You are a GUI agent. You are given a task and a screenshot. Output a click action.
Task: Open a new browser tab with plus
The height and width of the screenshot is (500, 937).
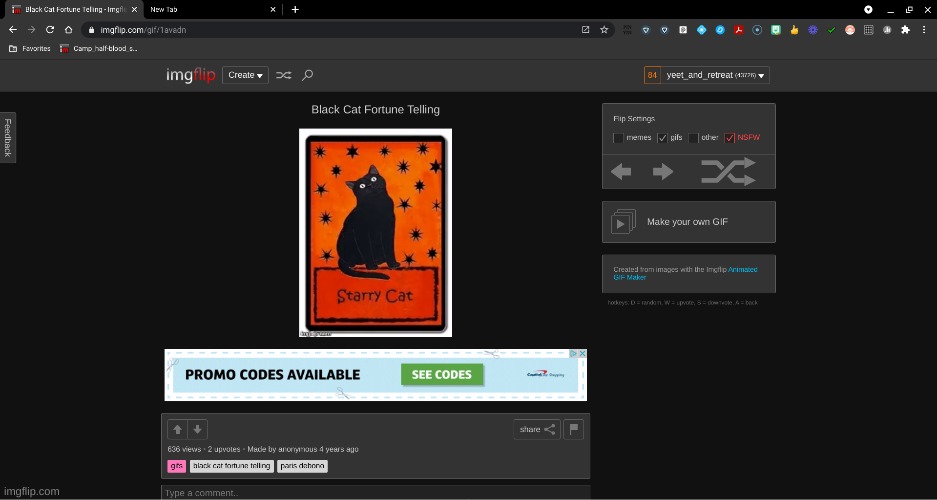tap(295, 10)
